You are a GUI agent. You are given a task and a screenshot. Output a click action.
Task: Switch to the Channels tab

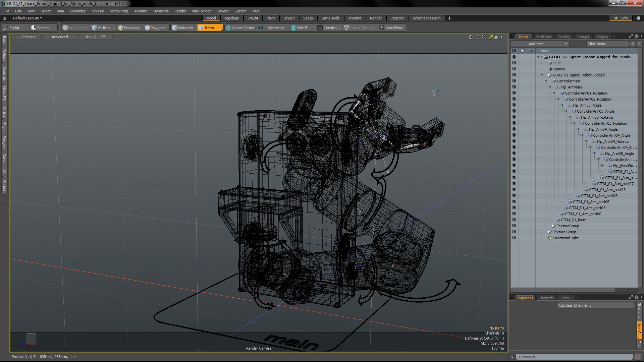click(x=546, y=298)
